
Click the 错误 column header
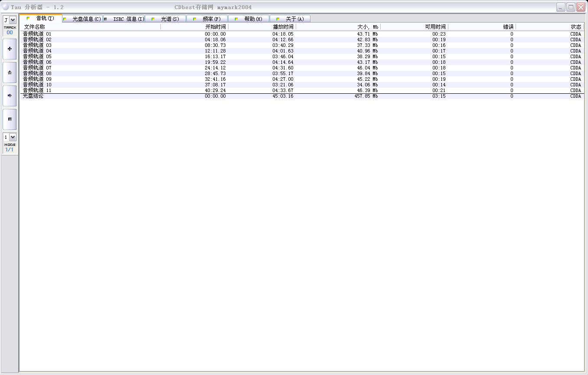click(482, 27)
